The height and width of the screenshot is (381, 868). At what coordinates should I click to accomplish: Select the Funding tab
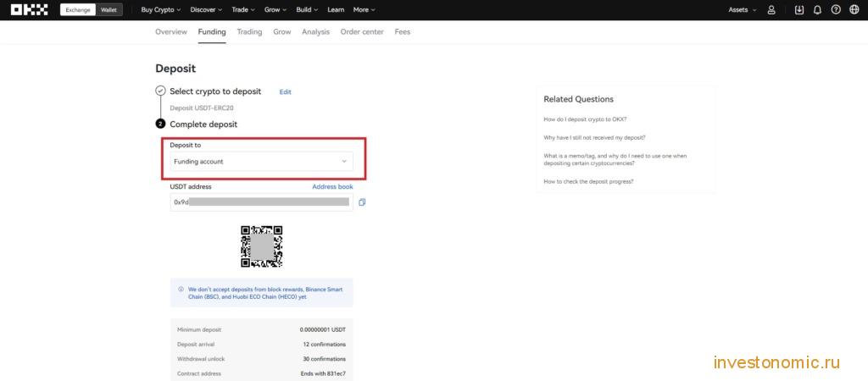pyautogui.click(x=212, y=32)
